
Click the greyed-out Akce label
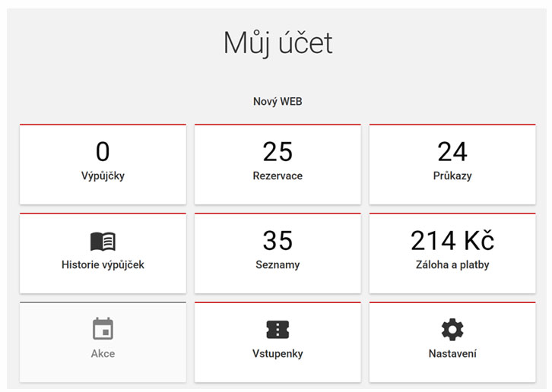(x=103, y=353)
